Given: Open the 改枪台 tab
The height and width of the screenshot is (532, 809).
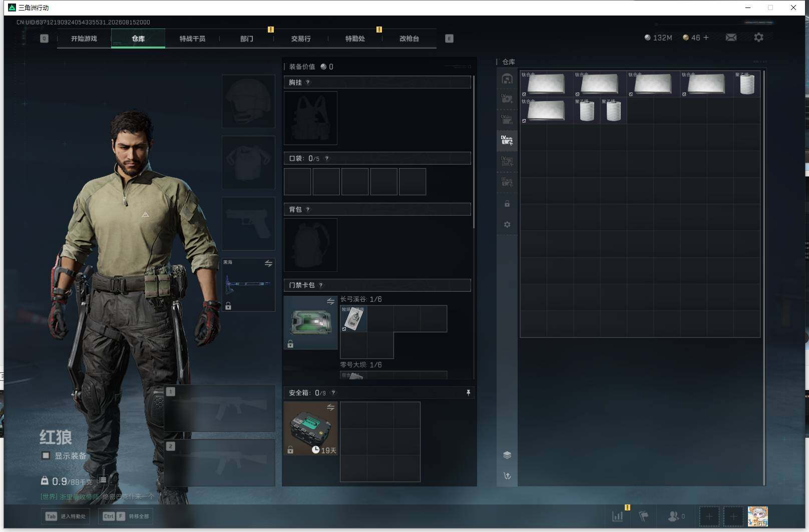Looking at the screenshot, I should coord(409,39).
